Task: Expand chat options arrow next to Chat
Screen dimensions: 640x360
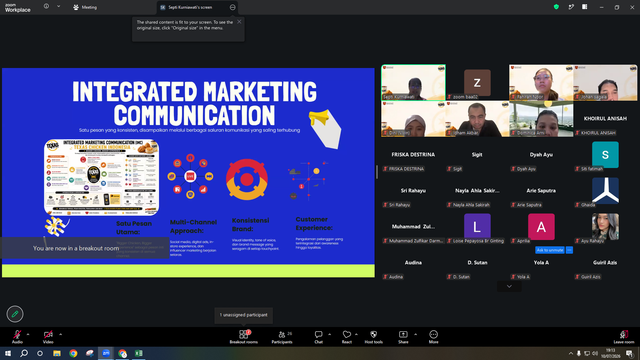Action: (x=329, y=334)
